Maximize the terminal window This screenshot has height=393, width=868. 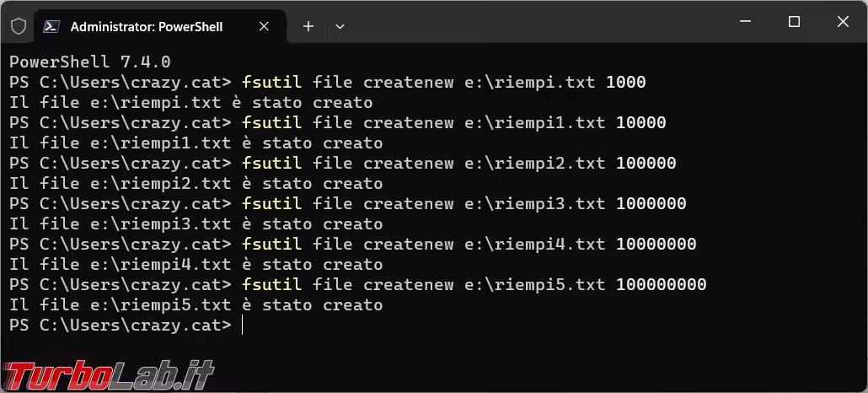point(794,23)
